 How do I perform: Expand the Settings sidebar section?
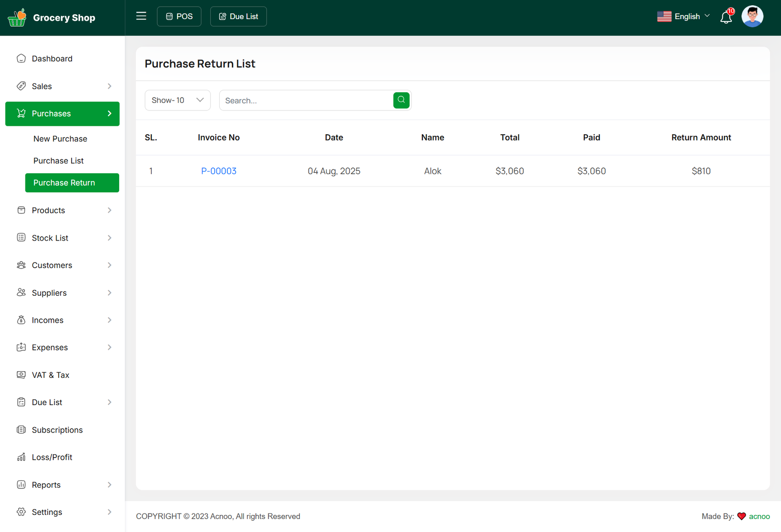tap(109, 512)
